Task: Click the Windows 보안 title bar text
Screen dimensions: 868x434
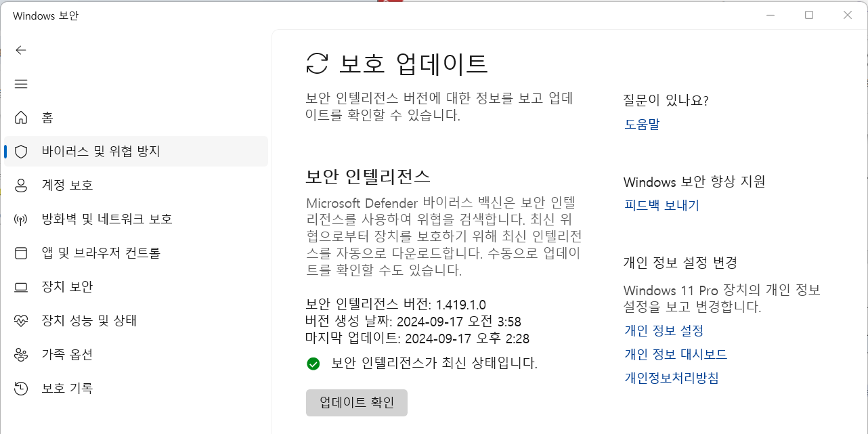Action: 46,16
